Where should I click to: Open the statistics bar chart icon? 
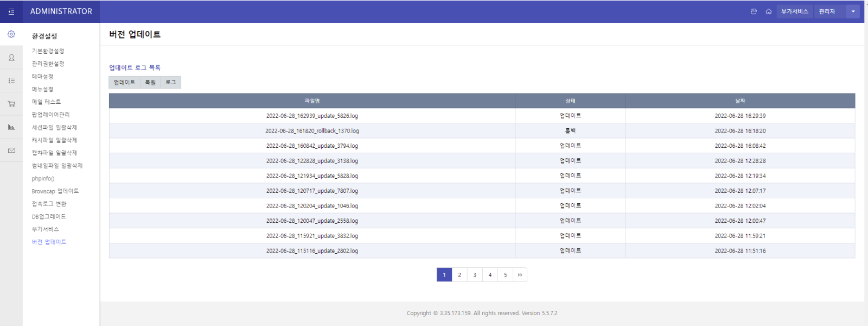pyautogui.click(x=11, y=127)
